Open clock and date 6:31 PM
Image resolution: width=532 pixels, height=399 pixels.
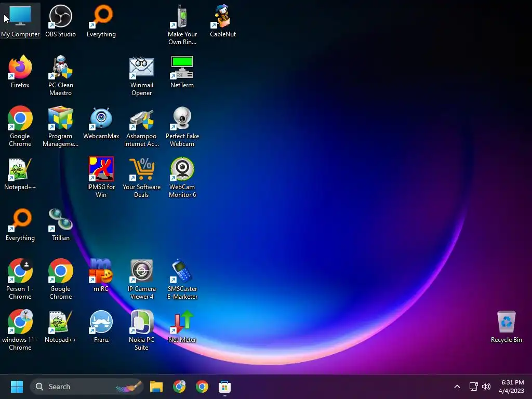pos(511,387)
